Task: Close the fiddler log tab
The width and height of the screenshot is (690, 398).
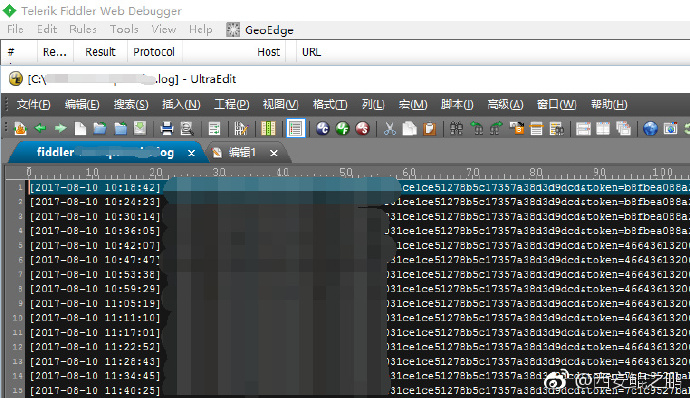Action: tap(191, 153)
